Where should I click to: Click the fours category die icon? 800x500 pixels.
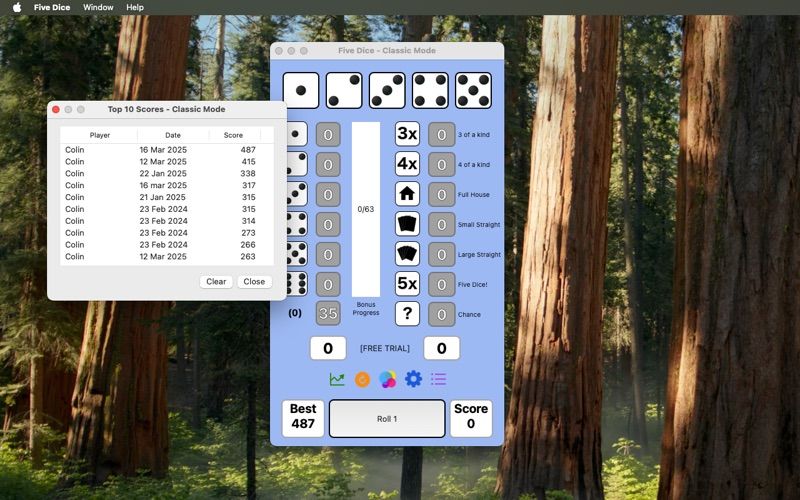[x=297, y=224]
